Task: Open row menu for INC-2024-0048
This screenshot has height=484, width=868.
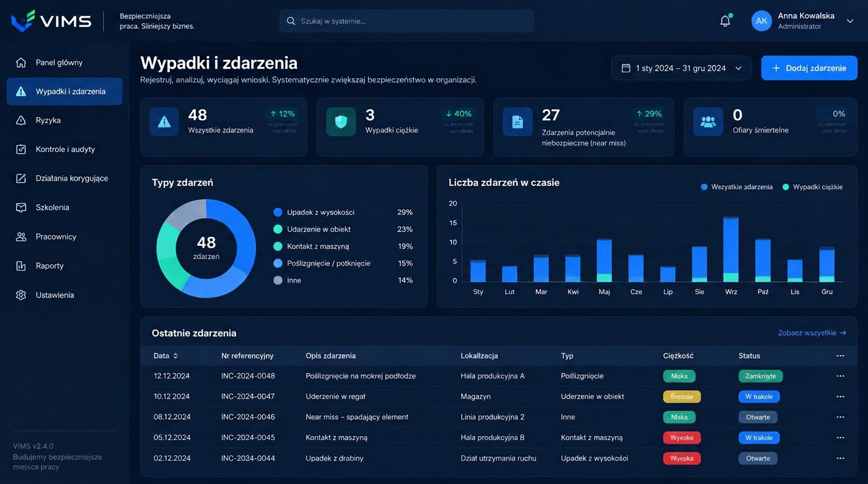Action: (x=840, y=376)
